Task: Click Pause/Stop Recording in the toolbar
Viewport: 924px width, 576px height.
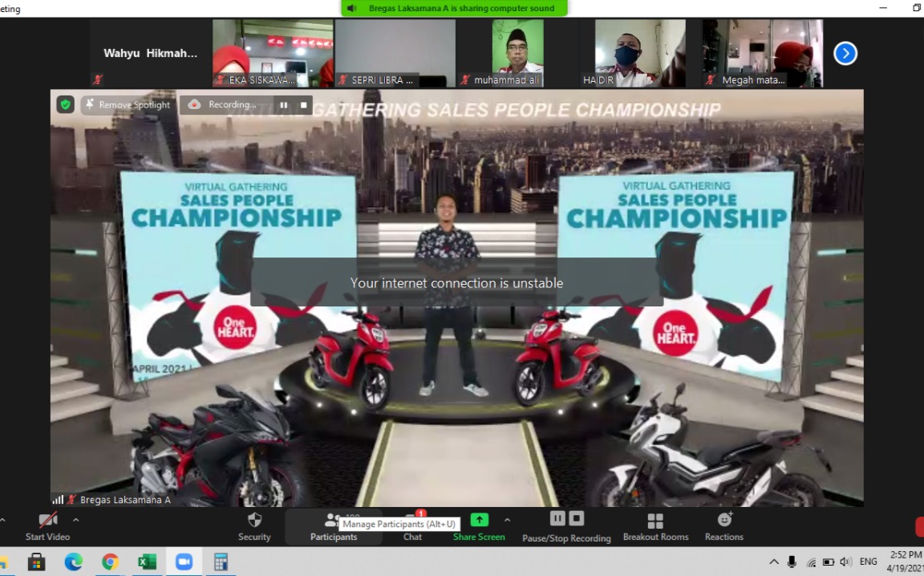Action: point(566,526)
